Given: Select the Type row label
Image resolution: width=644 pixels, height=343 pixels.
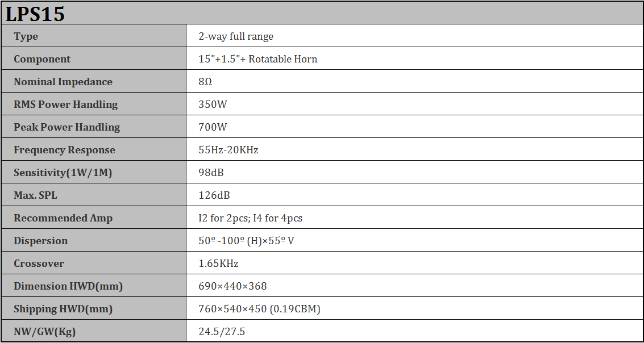Looking at the screenshot, I should coord(26,36).
